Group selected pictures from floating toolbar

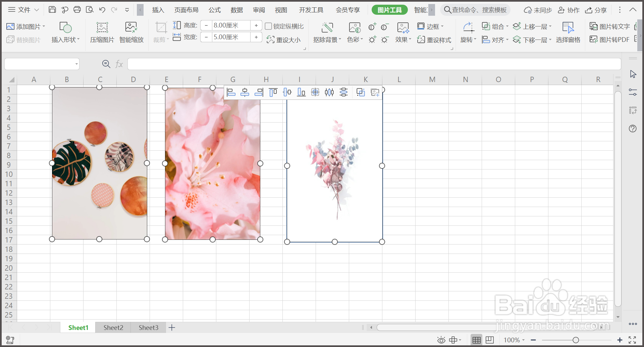coord(361,92)
